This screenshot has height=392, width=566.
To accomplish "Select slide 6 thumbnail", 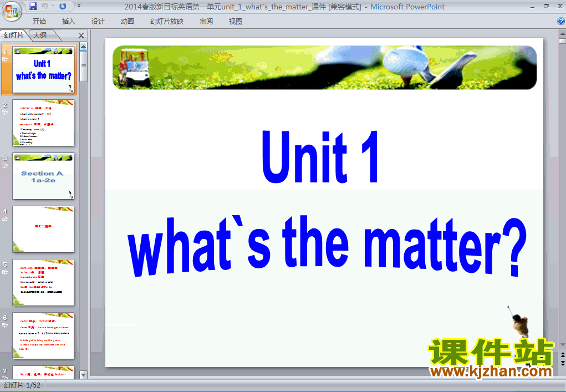I will [43, 335].
